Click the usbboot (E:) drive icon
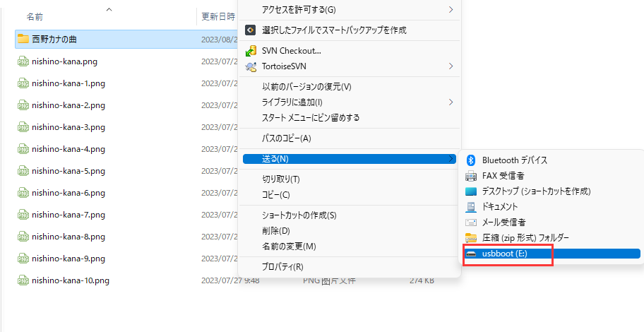 click(x=472, y=254)
